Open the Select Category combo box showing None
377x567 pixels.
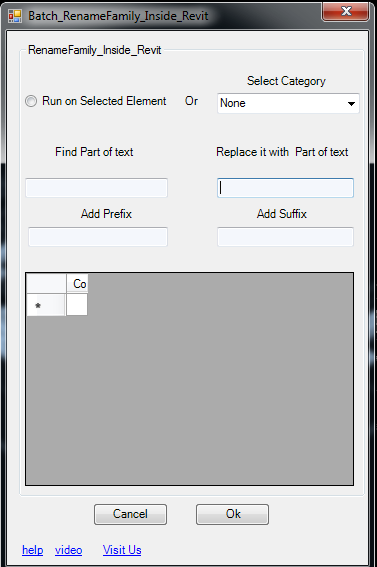288,103
